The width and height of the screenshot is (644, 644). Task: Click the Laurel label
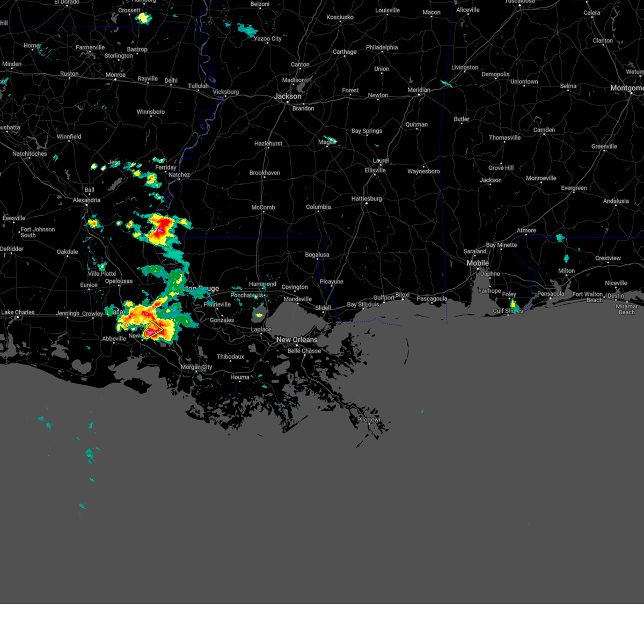pyautogui.click(x=381, y=161)
